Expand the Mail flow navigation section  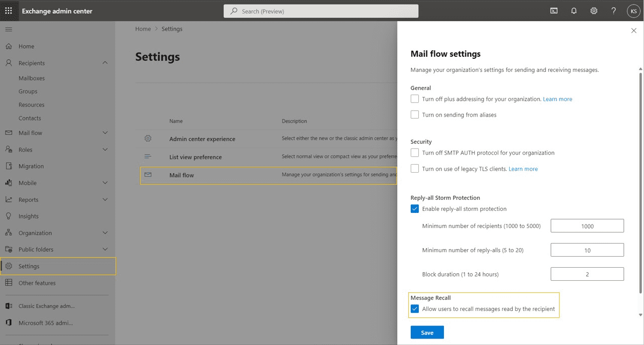pos(31,133)
